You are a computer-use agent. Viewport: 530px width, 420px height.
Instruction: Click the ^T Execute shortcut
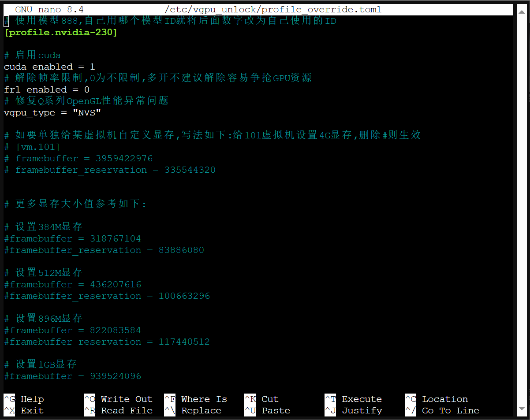[x=354, y=399]
